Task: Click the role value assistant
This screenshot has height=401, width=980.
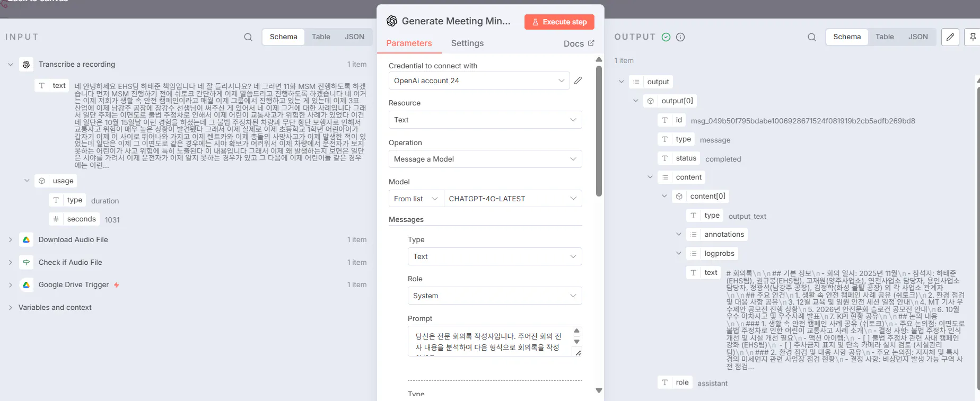Action: pyautogui.click(x=712, y=384)
